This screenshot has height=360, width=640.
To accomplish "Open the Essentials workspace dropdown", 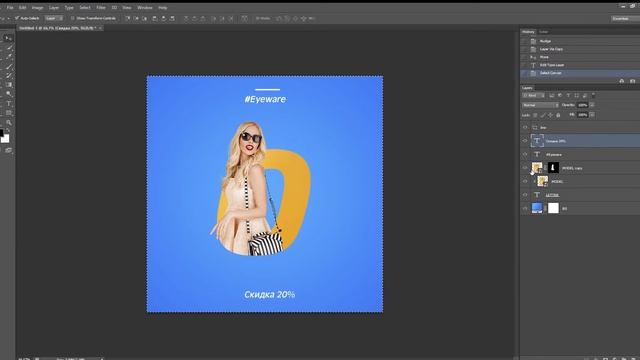I will pos(625,18).
